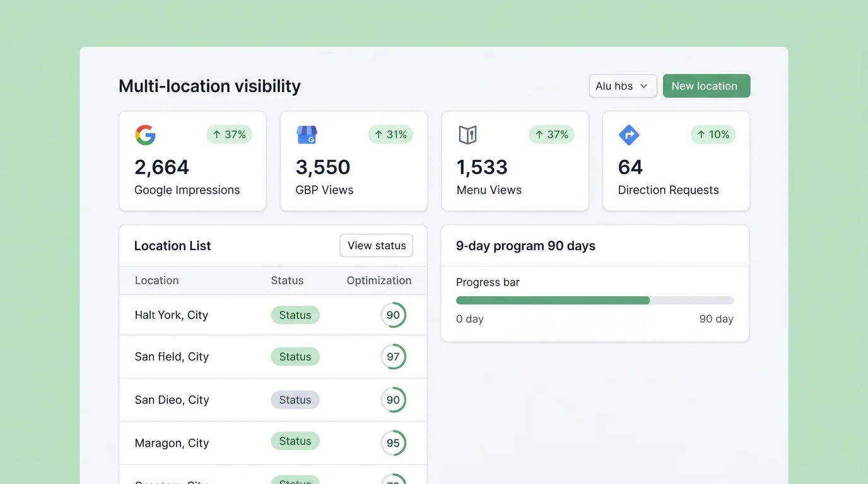This screenshot has height=484, width=868.
Task: Click the Status badge for Maragon
Action: (295, 441)
